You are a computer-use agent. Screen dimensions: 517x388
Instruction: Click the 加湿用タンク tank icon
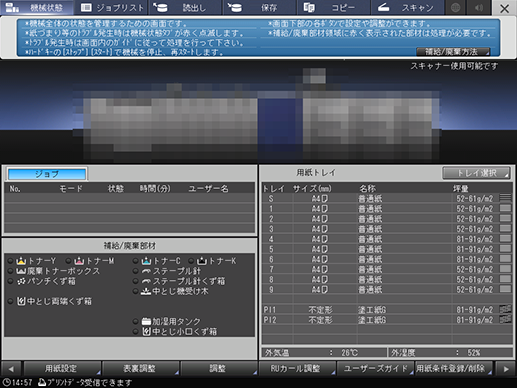pos(146,321)
